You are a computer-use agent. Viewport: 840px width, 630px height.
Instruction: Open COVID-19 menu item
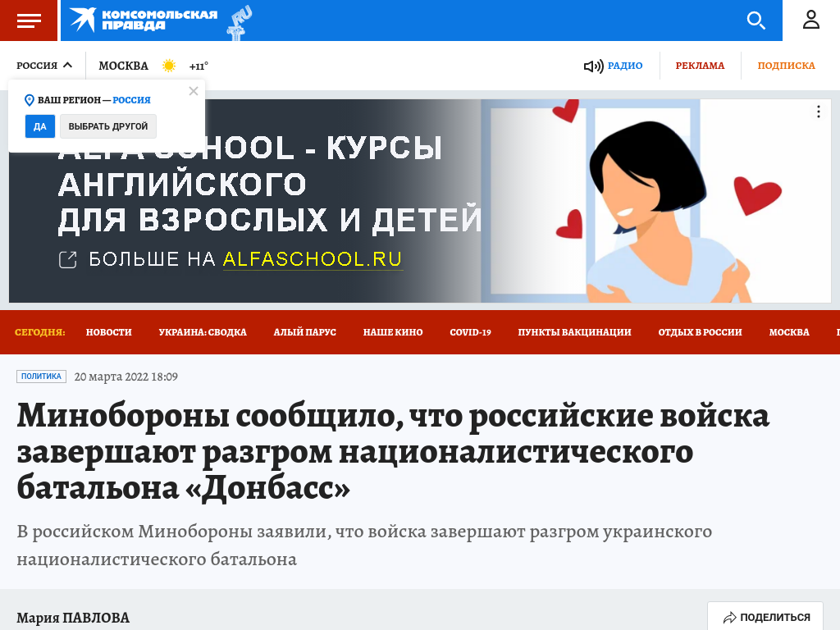pos(470,332)
